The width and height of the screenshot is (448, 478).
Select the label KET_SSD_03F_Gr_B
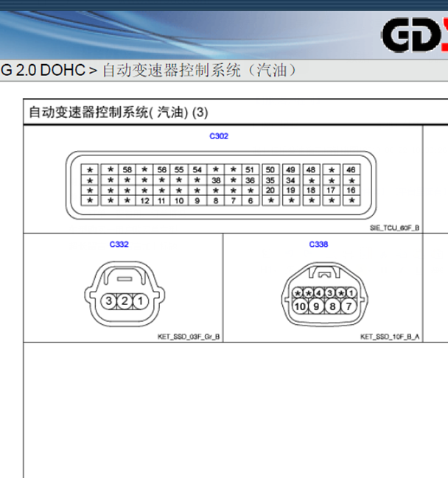point(189,337)
